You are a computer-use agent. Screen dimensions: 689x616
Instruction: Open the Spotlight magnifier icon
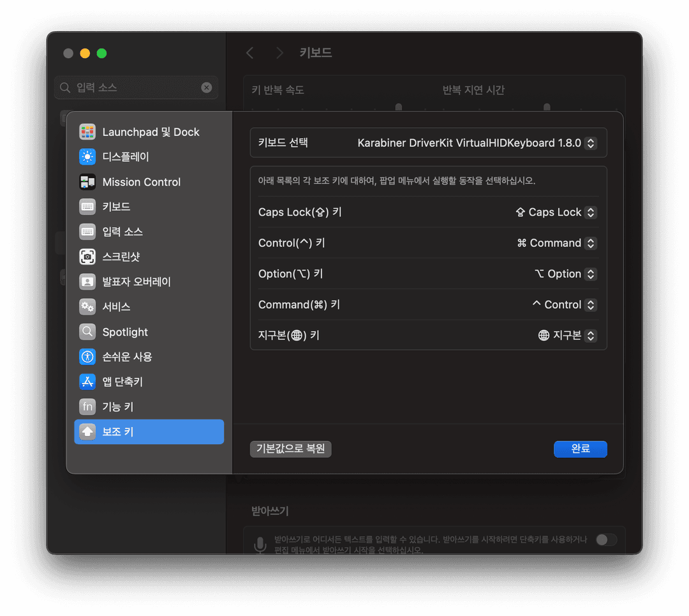point(87,332)
